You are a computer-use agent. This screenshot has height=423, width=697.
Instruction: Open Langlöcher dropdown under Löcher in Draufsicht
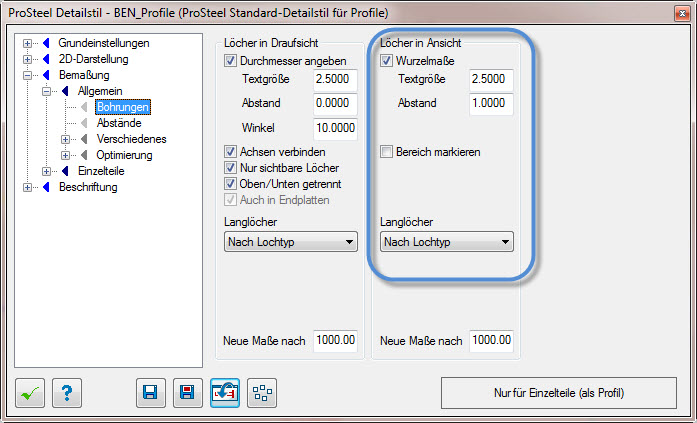tap(291, 242)
